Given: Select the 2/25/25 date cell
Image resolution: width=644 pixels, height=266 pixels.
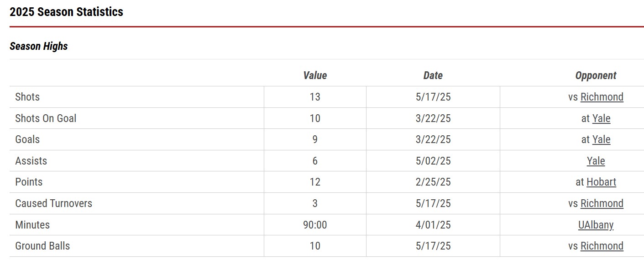Looking at the screenshot, I should (433, 182).
